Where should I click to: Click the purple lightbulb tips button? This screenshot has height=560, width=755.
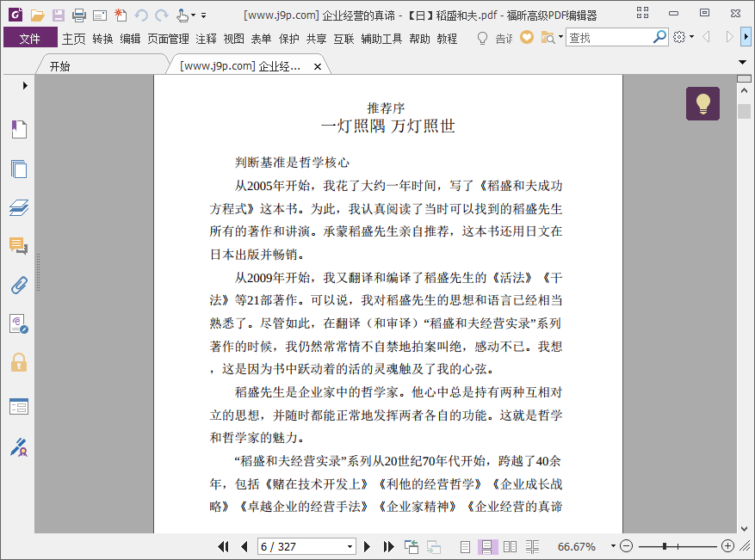(703, 103)
